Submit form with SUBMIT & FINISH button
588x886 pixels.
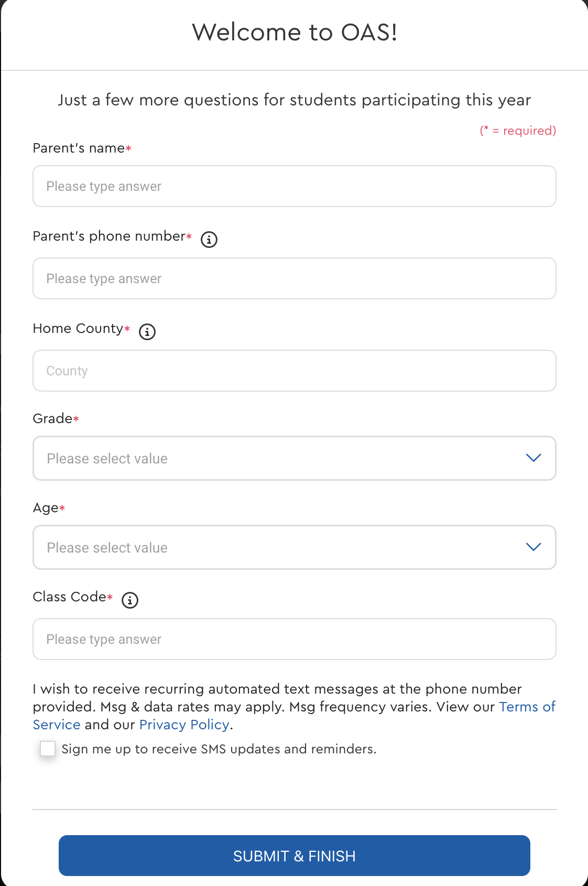click(x=295, y=856)
